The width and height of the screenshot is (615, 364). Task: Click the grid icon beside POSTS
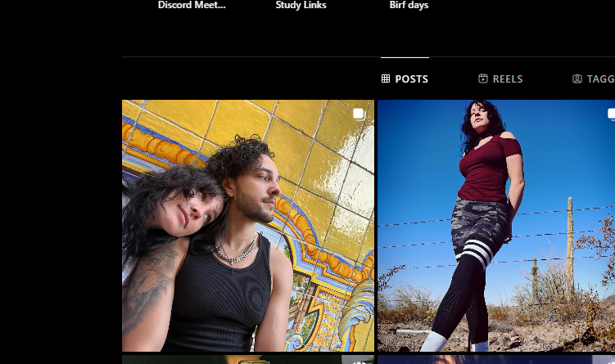[x=386, y=79]
